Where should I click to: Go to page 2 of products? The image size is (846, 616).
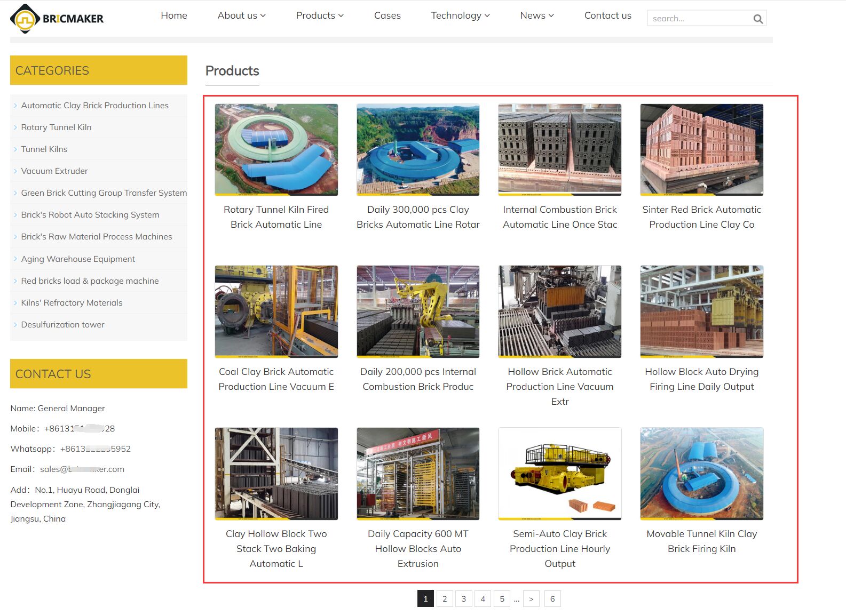(x=445, y=599)
